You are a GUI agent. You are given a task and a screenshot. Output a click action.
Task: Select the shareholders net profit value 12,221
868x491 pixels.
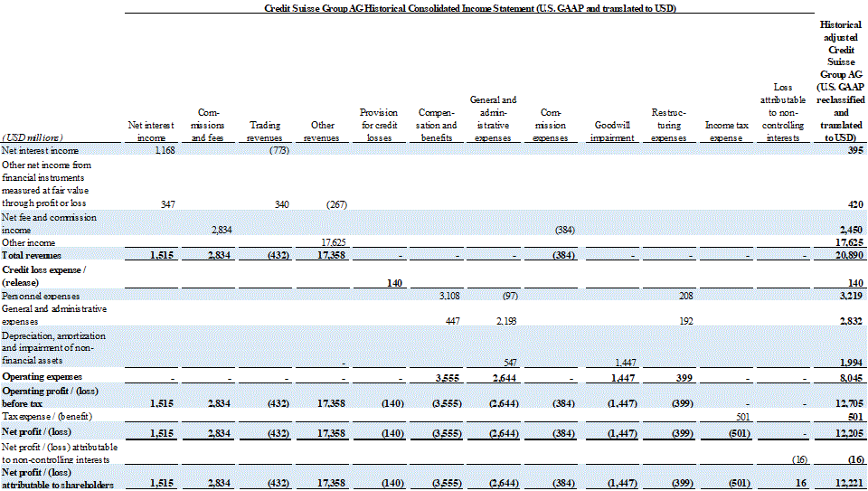(x=849, y=483)
